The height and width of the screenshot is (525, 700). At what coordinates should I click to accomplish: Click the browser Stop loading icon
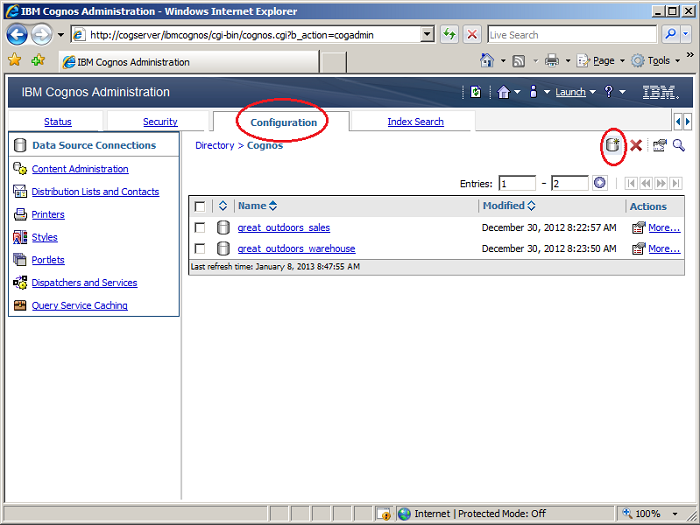(x=472, y=35)
